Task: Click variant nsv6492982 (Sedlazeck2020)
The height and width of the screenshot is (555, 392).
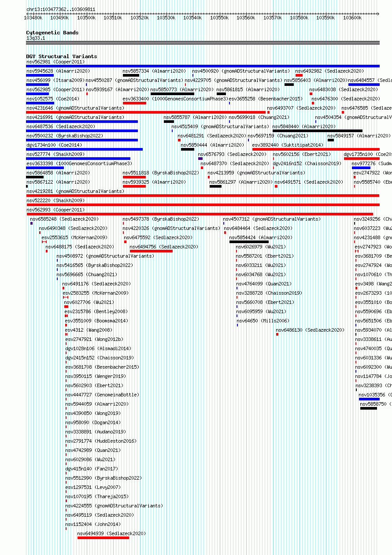Action: (329, 71)
